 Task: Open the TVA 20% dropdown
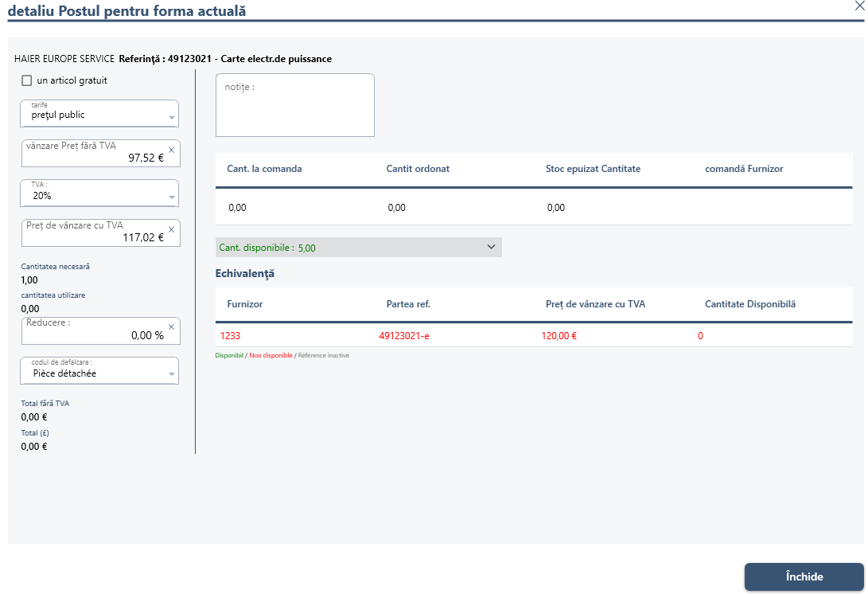99,193
